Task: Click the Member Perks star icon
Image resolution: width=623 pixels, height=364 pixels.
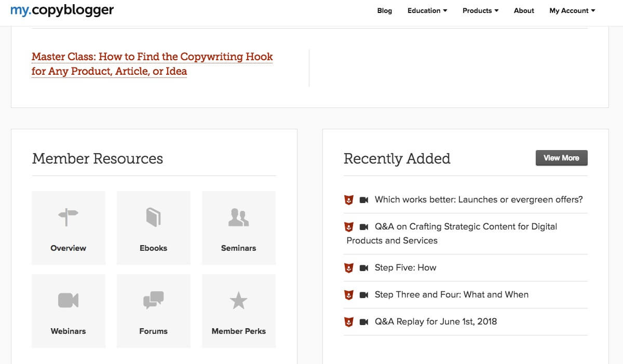Action: 238,300
